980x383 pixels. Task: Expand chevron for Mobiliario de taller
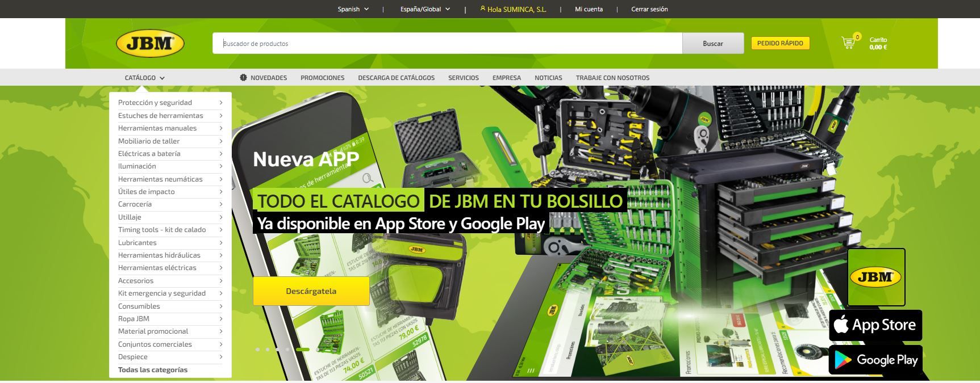tap(220, 141)
